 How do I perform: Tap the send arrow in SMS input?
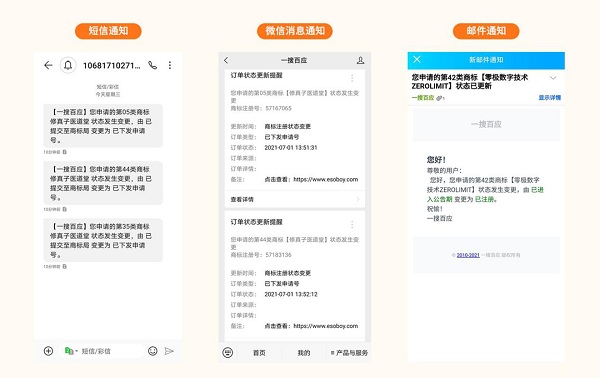(x=169, y=351)
